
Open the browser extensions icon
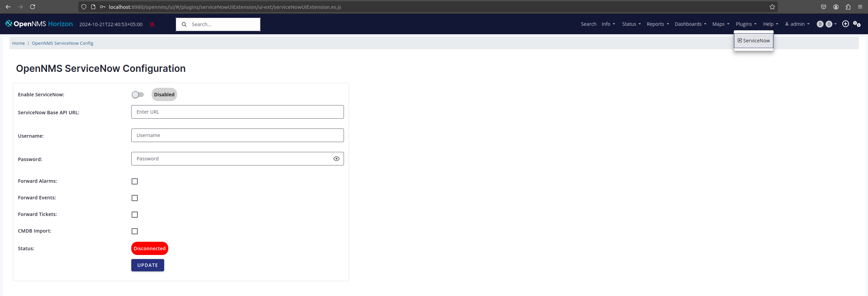click(848, 7)
